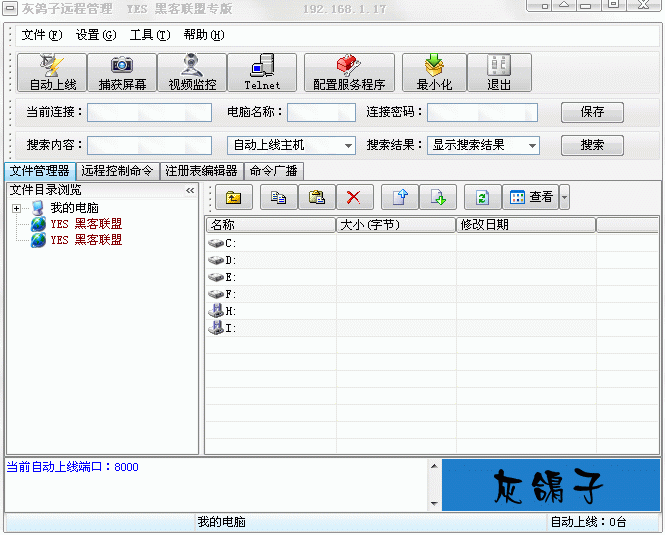Click the red X delete icon
The width and height of the screenshot is (665, 535).
[353, 198]
